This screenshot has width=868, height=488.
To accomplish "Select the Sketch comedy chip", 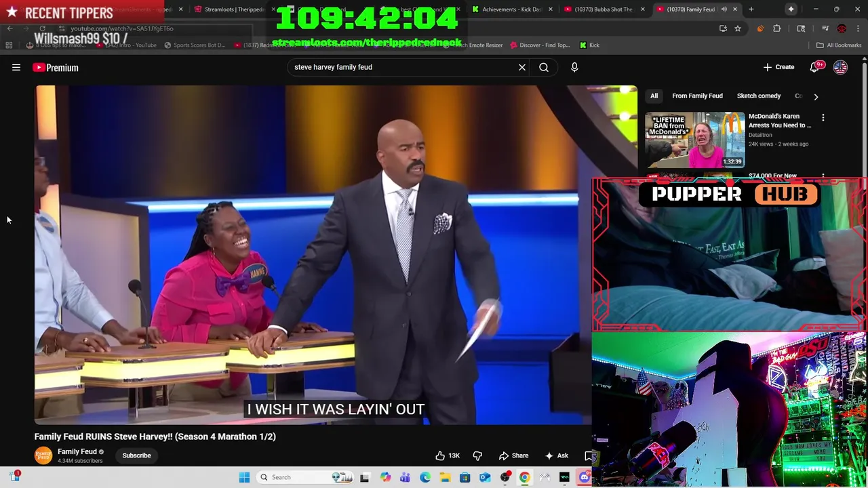I will click(759, 96).
